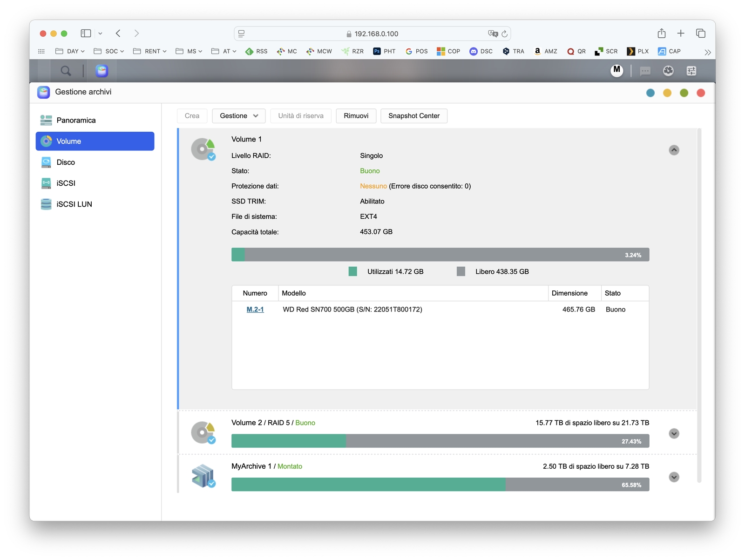The height and width of the screenshot is (560, 745).
Task: Toggle the Safari sidebar icon
Action: (86, 34)
